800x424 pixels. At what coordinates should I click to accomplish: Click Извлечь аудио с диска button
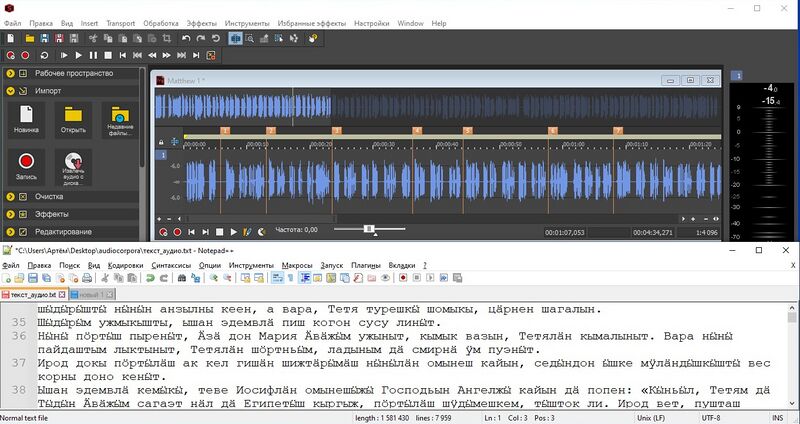tap(73, 167)
